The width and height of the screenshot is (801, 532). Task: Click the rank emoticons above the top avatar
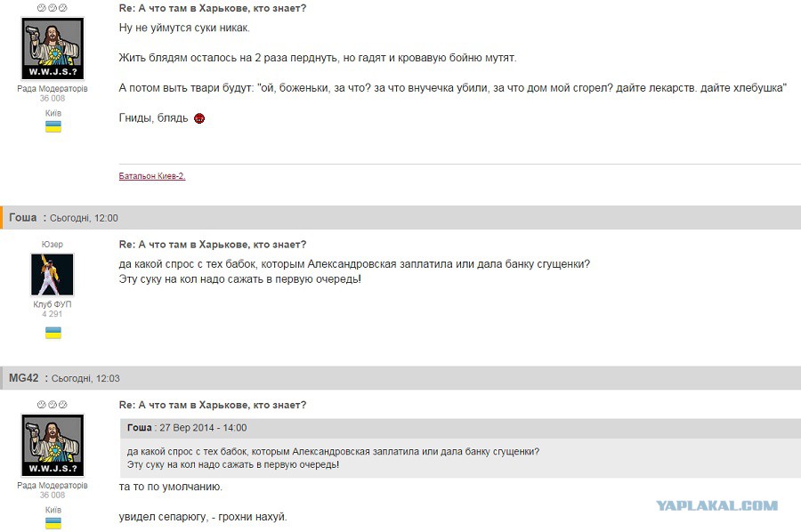point(53,8)
